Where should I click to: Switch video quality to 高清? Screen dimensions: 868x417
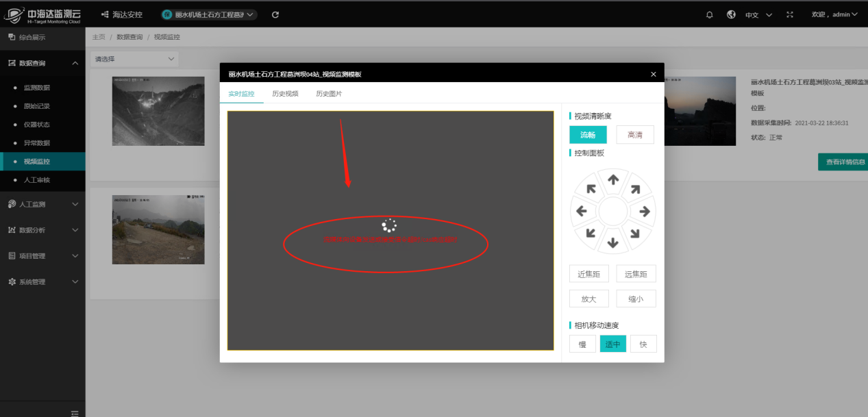[634, 135]
